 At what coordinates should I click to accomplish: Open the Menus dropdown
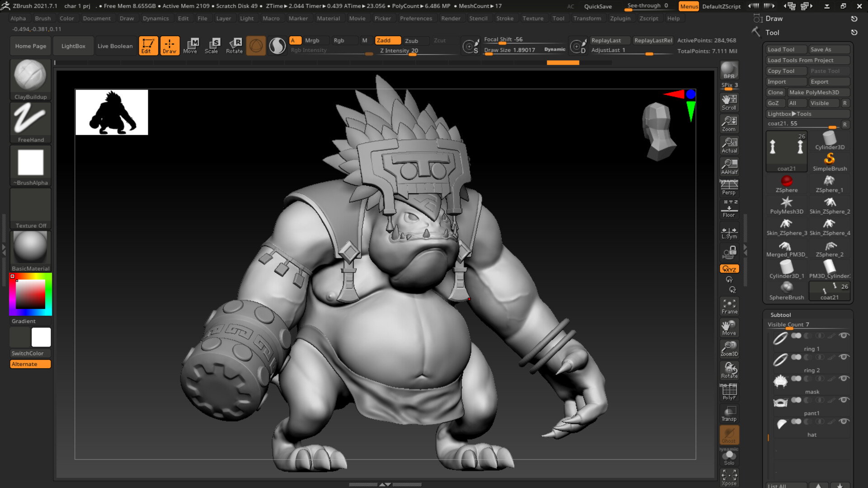click(688, 6)
